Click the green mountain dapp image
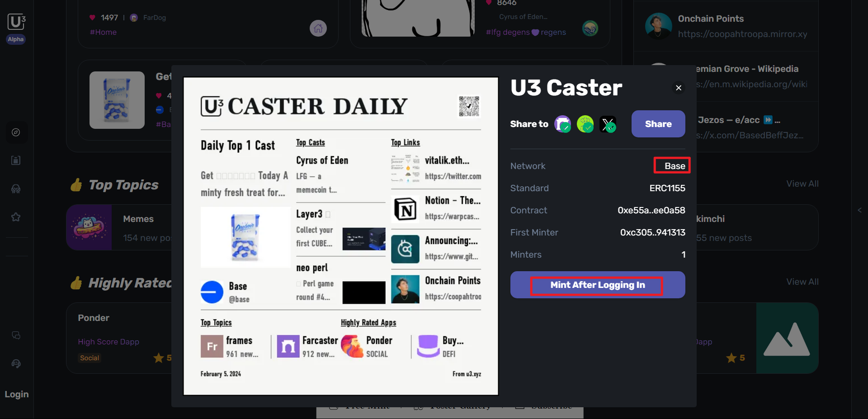Screen dimensions: 868x419 point(787,338)
